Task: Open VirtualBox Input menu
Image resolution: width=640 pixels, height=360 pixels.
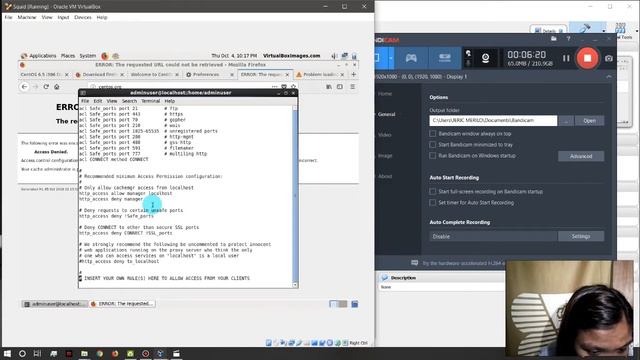Action: [63, 18]
